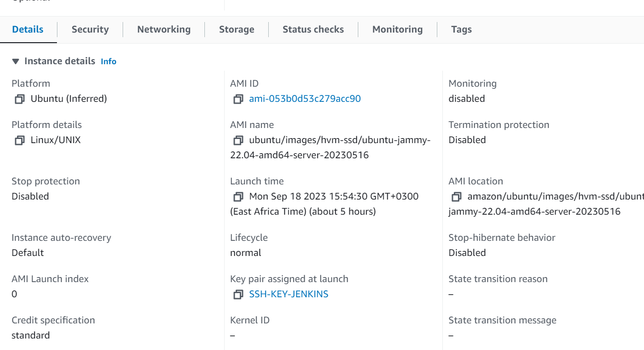Select the Details tab
Image resolution: width=644 pixels, height=350 pixels.
tap(28, 29)
